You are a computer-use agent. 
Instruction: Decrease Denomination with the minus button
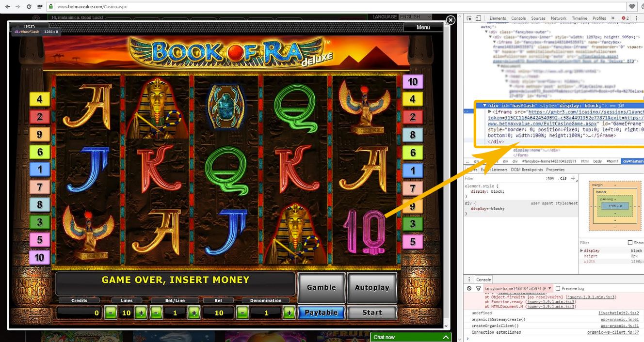pyautogui.click(x=242, y=313)
